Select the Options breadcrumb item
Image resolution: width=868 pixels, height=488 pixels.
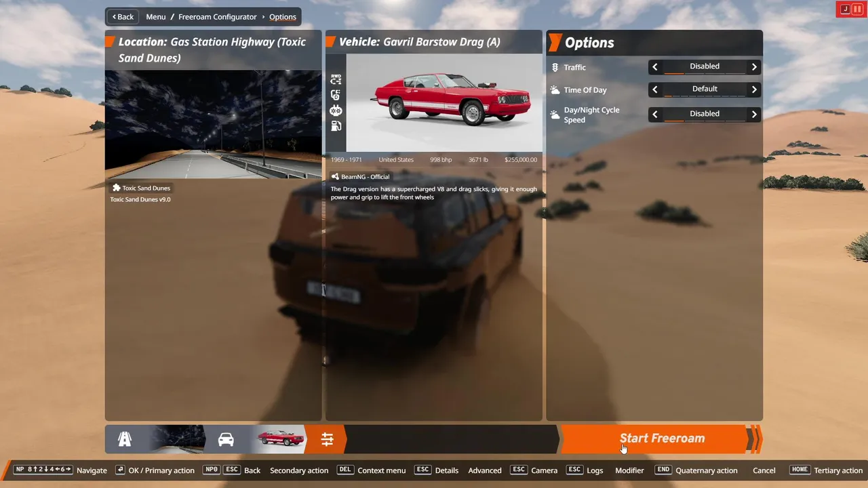pos(283,17)
